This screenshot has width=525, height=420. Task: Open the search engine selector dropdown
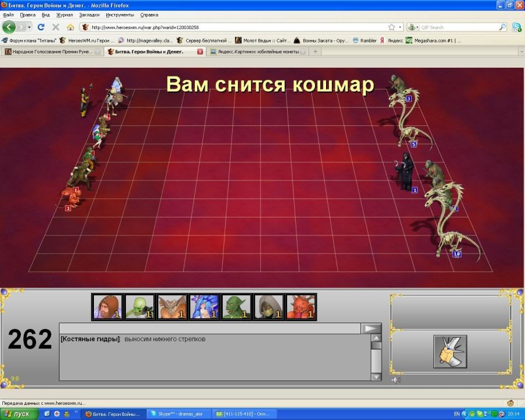coord(414,27)
